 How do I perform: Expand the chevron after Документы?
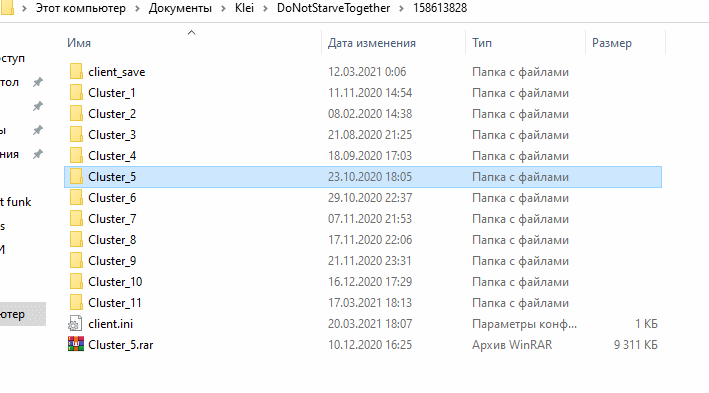[x=223, y=9]
